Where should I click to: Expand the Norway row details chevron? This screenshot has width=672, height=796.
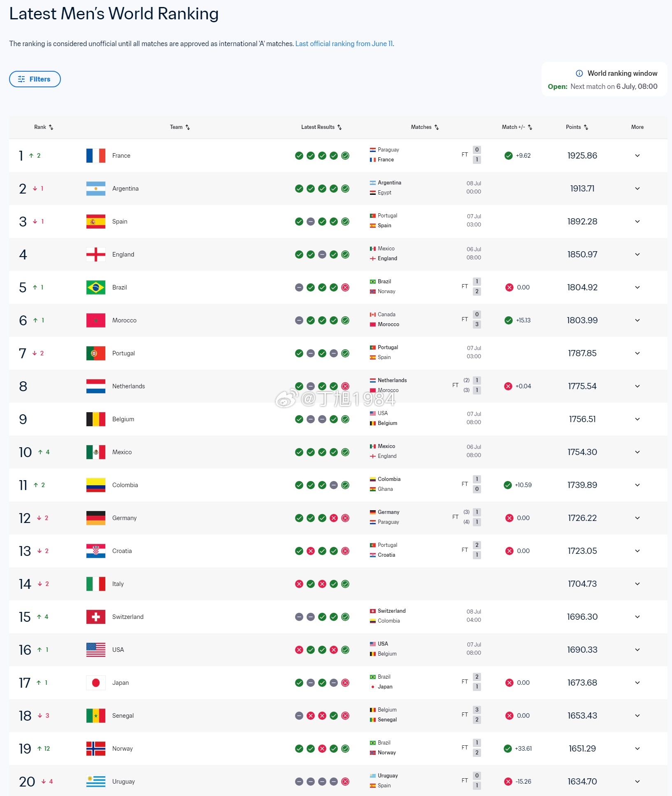[x=637, y=749]
